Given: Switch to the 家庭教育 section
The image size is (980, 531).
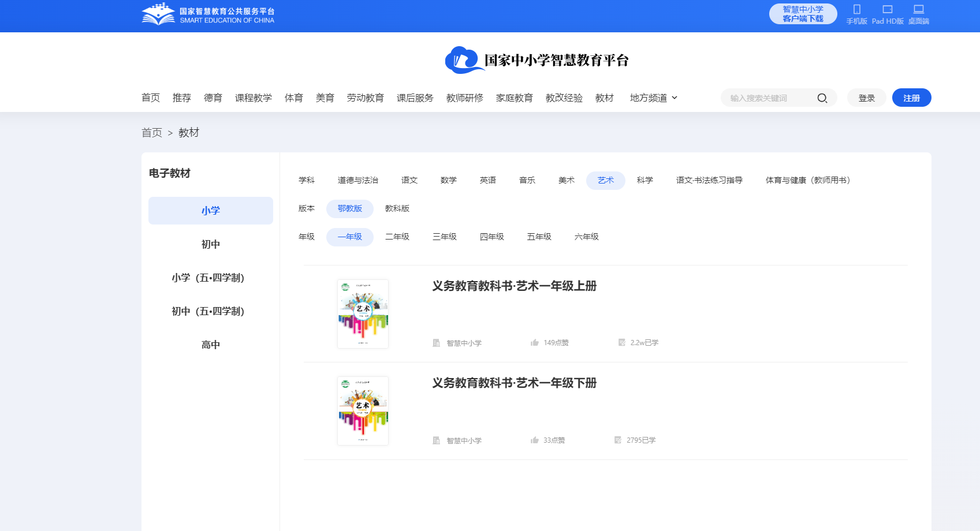Looking at the screenshot, I should 514,98.
